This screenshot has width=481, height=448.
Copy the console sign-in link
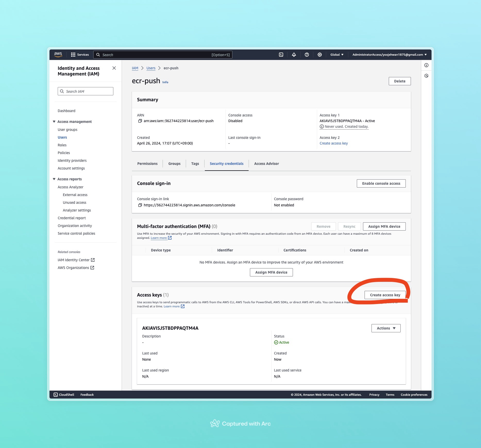(x=140, y=205)
